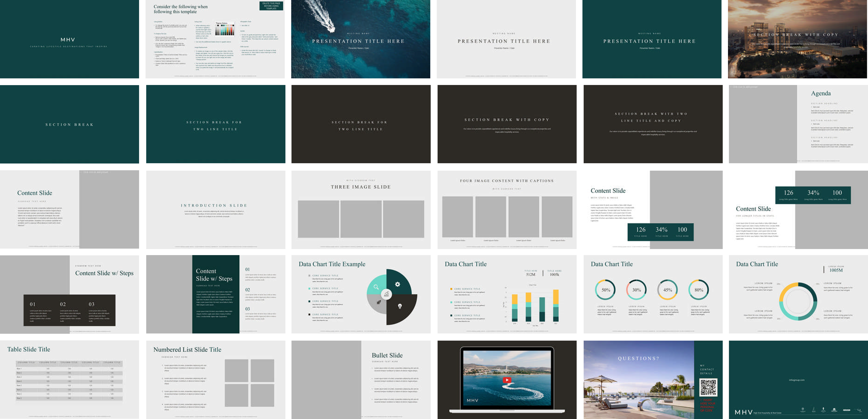
Task: Click the 'Data Chart Title Example' heading
Action: coord(332,264)
